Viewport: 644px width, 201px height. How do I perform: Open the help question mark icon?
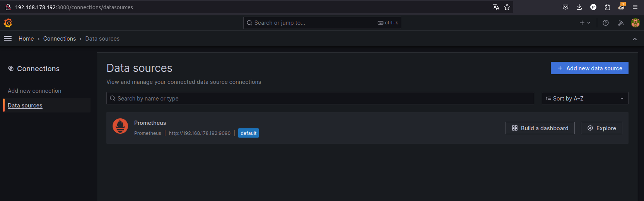[606, 23]
